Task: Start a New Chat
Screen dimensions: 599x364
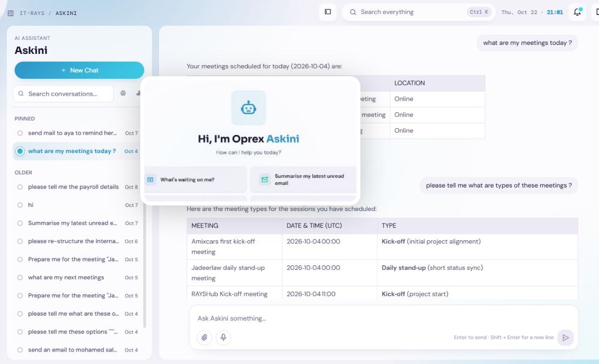Action: [x=79, y=70]
